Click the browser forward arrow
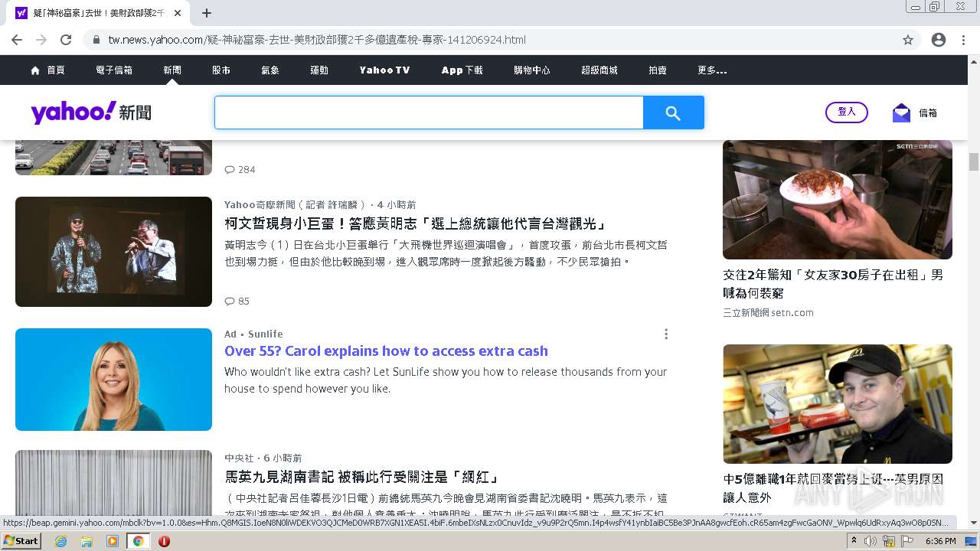The height and width of the screenshot is (551, 980). coord(41,40)
